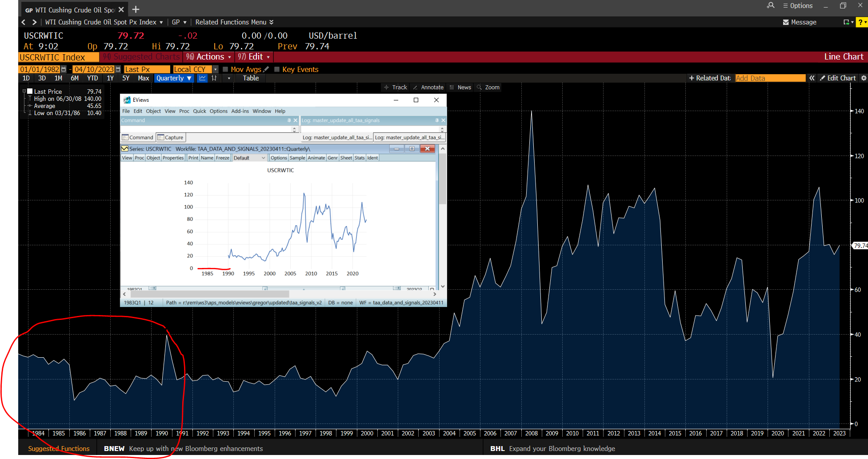Select bar chart type icon
Viewport: 868px width, 459px height.
(x=214, y=78)
